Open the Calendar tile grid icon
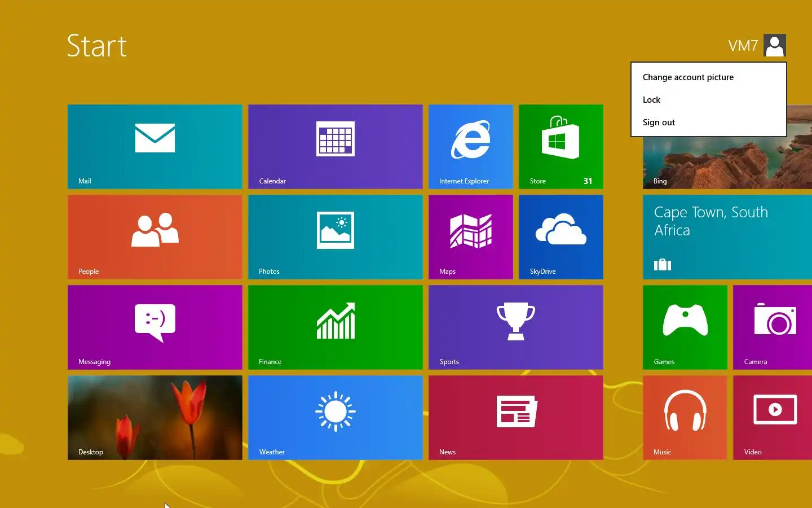This screenshot has height=508, width=812. click(336, 139)
